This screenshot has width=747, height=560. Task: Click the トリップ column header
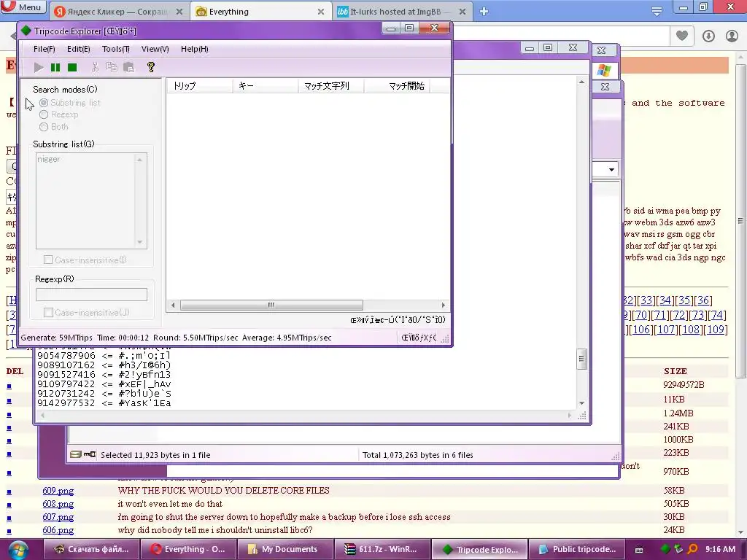click(200, 86)
